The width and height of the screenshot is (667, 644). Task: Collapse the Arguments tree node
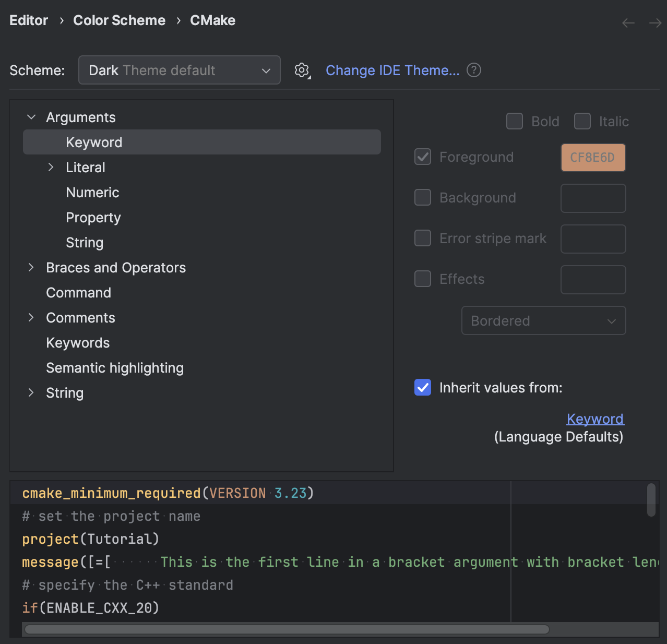(x=31, y=117)
